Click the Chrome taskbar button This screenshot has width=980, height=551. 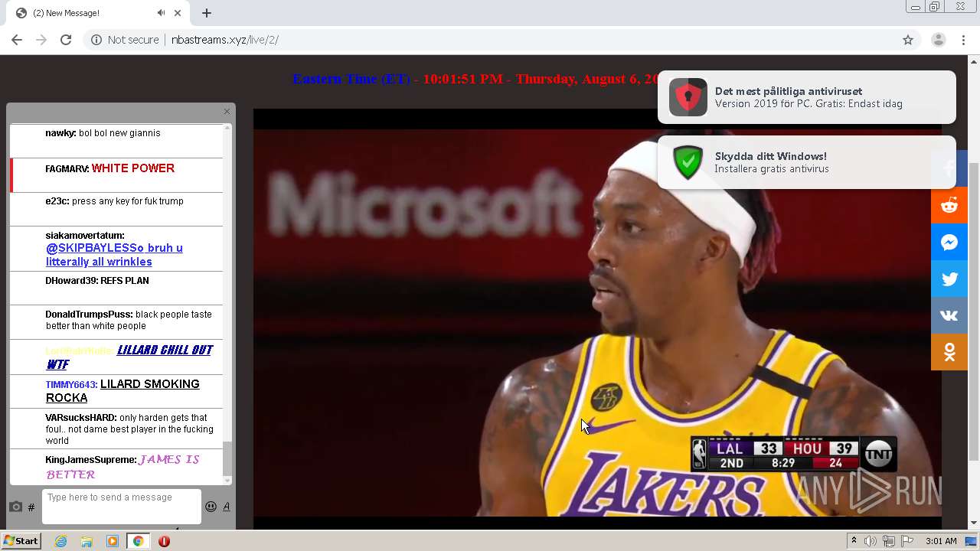coord(138,541)
